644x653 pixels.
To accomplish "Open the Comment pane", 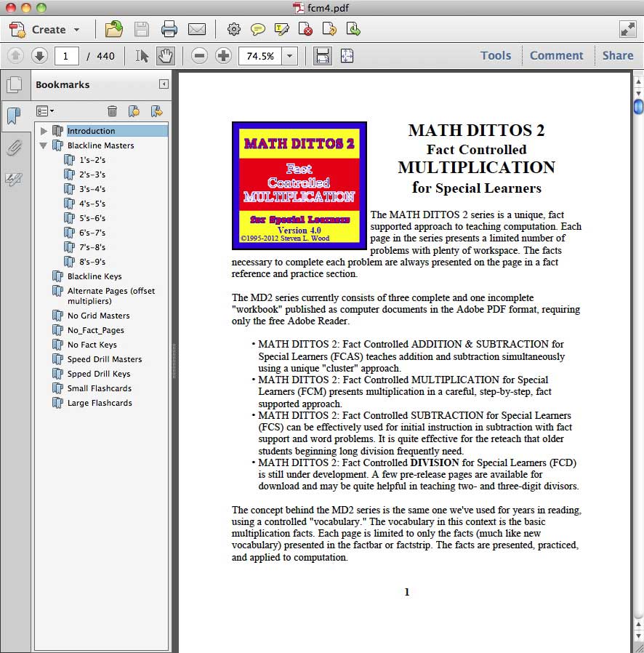I will point(556,56).
